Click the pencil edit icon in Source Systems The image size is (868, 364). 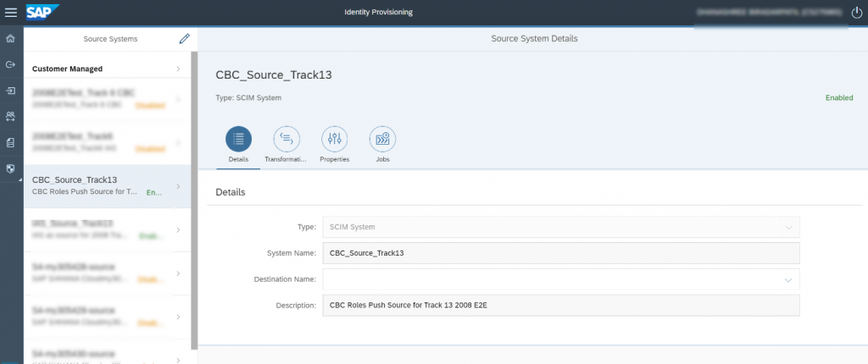coord(184,39)
